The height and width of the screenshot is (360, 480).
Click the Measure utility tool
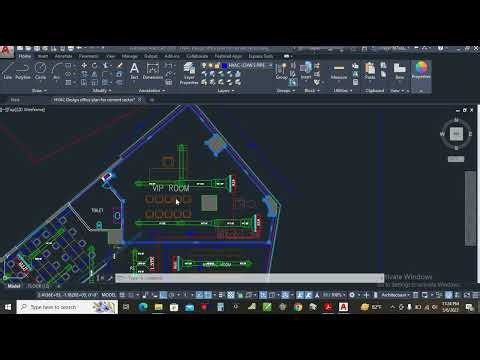(x=339, y=71)
